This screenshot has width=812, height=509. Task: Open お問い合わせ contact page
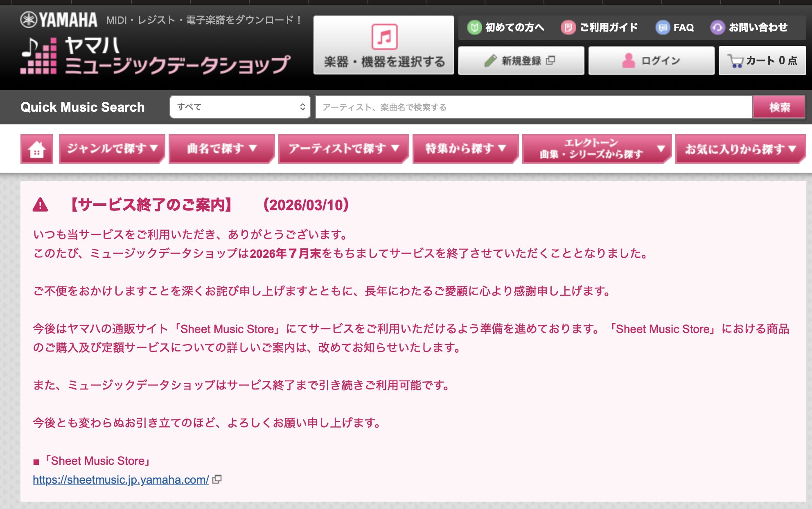(x=749, y=27)
